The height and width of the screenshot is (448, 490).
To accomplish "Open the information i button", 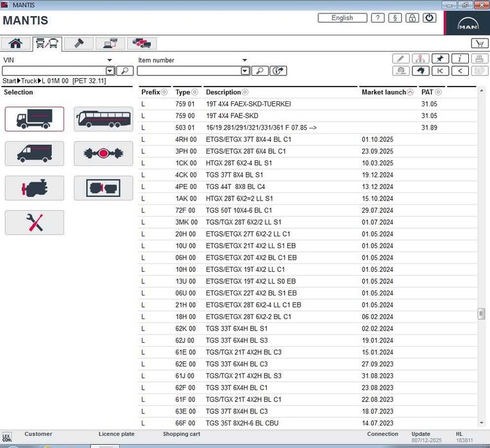I will coord(460,58).
